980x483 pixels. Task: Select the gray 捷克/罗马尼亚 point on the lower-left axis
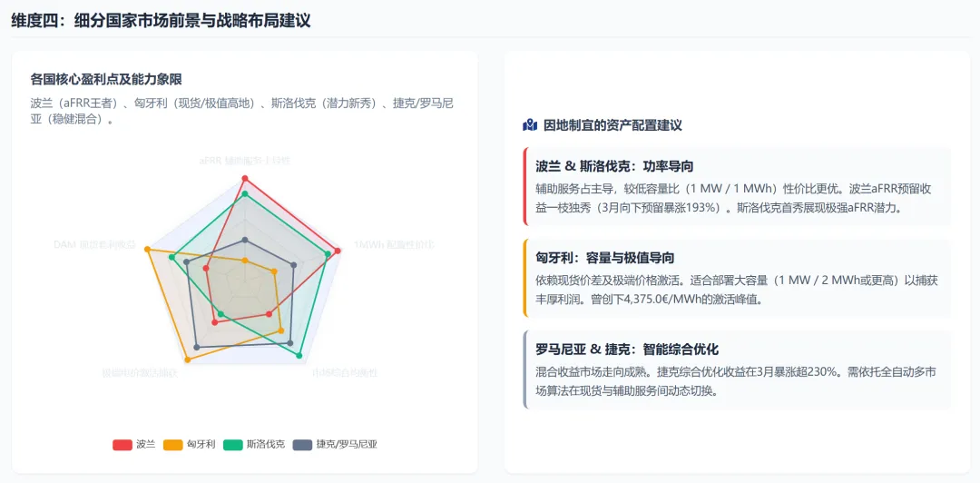pos(197,347)
